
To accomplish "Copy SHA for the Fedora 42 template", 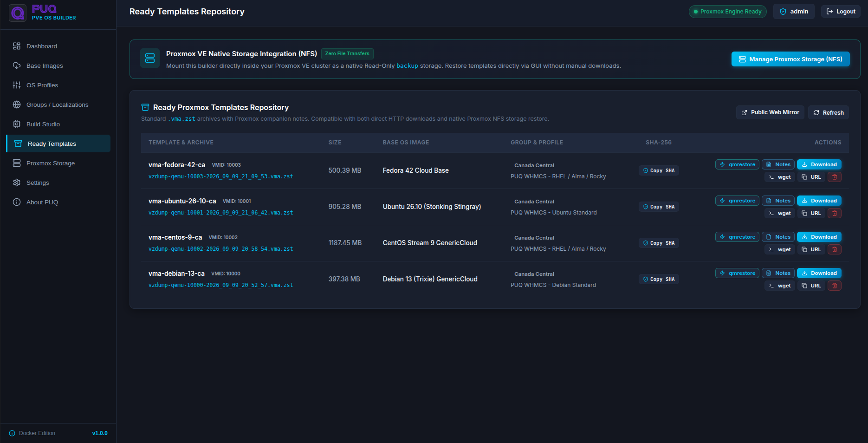I will (659, 170).
